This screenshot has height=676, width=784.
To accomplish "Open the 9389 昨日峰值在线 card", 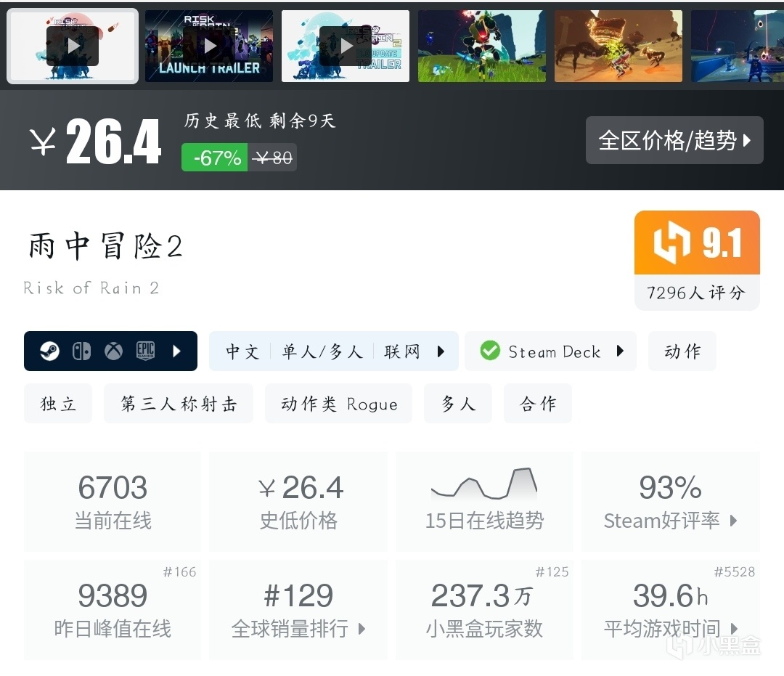I will 113,610.
